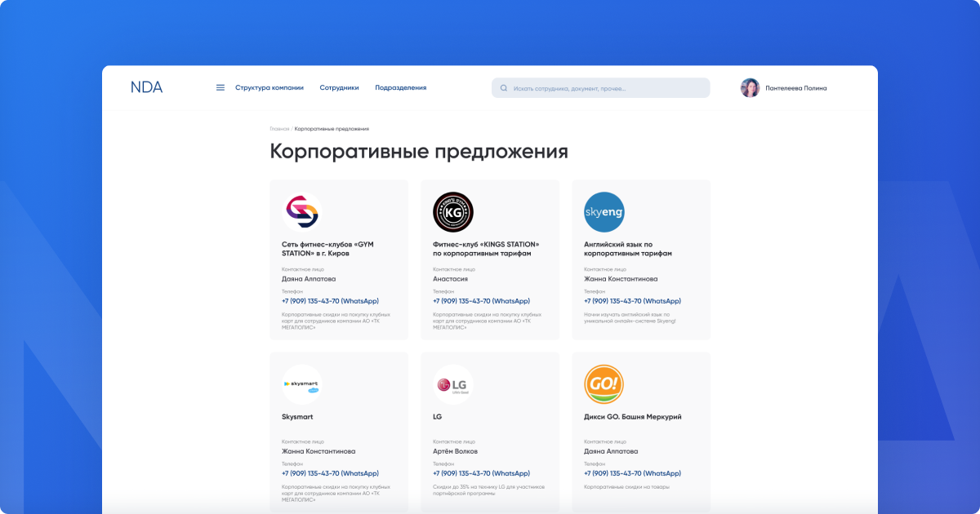Viewport: 980px width, 514px height.
Task: Open the GYM STATION logo
Action: tap(302, 212)
